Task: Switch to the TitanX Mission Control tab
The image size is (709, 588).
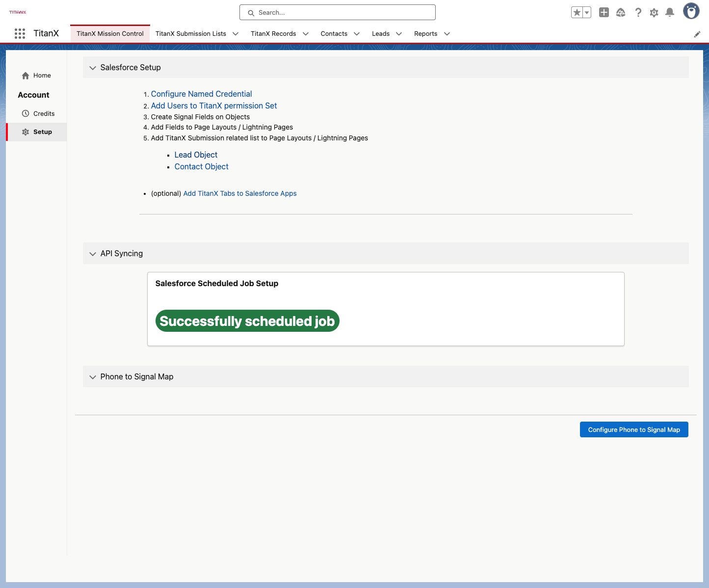Action: tap(110, 34)
